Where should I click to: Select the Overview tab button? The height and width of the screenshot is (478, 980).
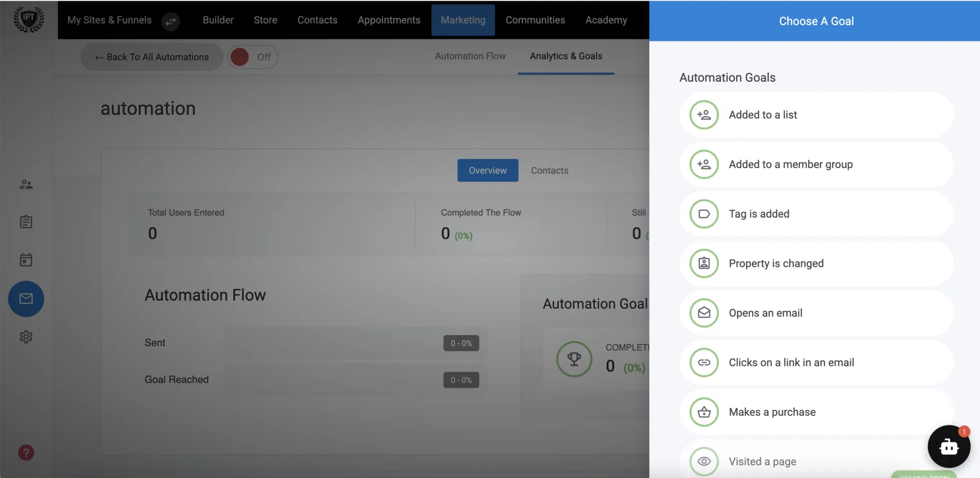pyautogui.click(x=487, y=171)
